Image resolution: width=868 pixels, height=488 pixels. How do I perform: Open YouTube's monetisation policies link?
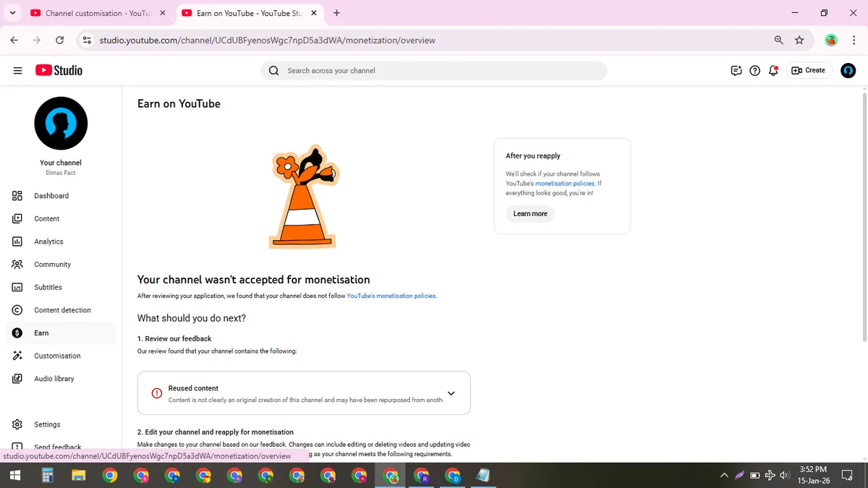(391, 296)
